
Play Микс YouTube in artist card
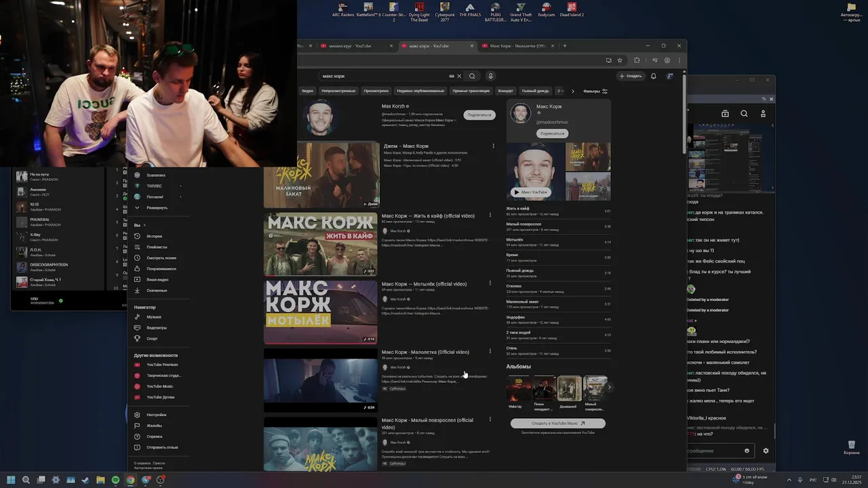[530, 192]
